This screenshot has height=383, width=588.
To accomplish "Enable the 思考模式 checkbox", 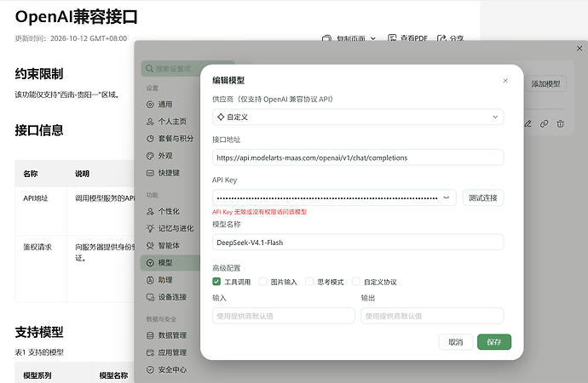I will click(309, 282).
